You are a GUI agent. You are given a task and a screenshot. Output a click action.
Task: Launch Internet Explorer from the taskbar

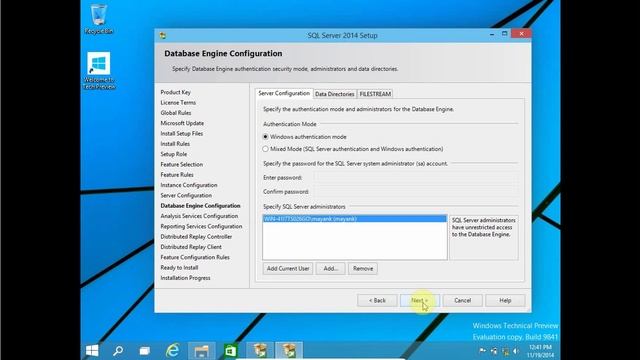173,351
